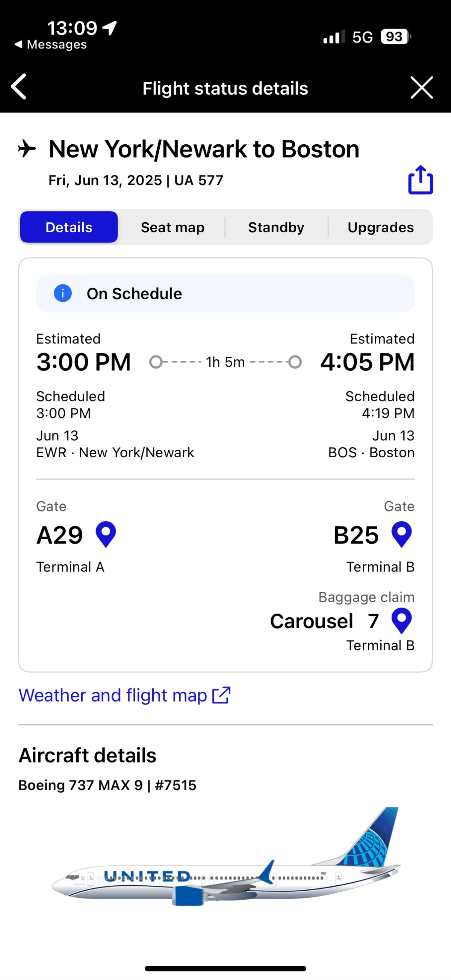The height and width of the screenshot is (980, 451).
Task: Tap the back arrow in header
Action: click(19, 87)
